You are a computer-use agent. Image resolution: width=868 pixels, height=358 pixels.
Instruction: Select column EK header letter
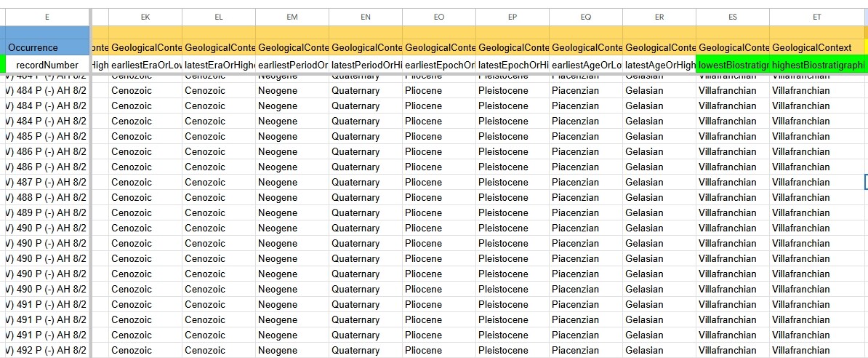[x=145, y=16]
